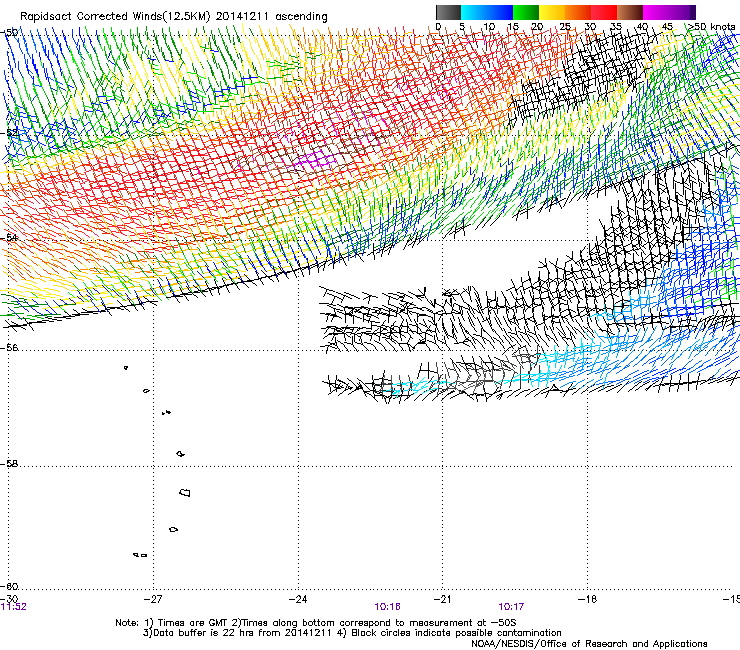Click the NOAA/NESDIS Office of Research credit

[x=589, y=643]
